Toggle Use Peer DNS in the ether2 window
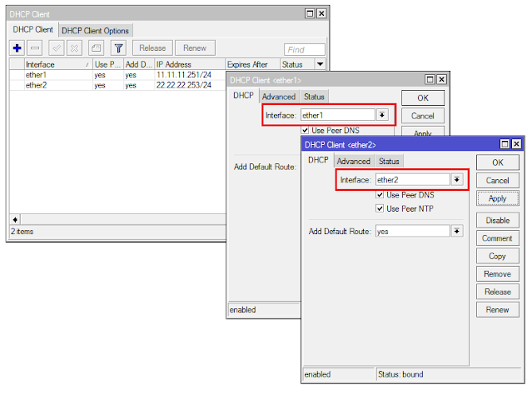532x395 pixels. [x=380, y=195]
